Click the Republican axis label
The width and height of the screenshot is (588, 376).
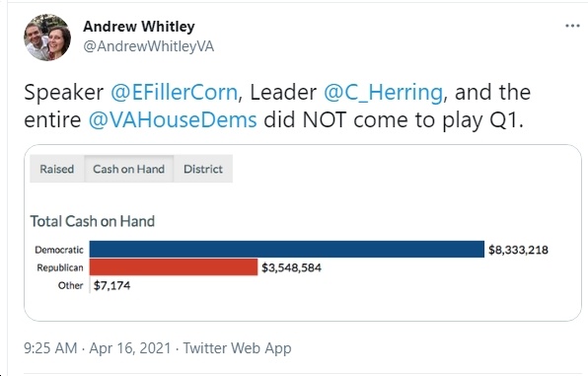click(x=60, y=267)
